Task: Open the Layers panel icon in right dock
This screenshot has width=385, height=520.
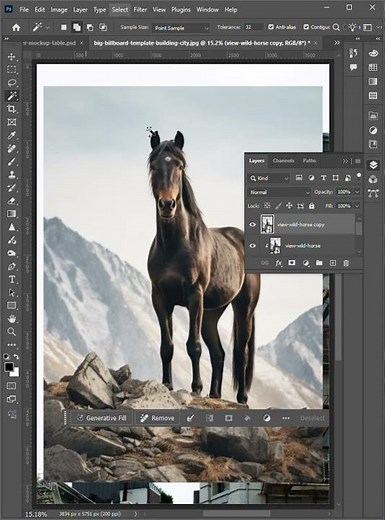Action: pyautogui.click(x=373, y=165)
